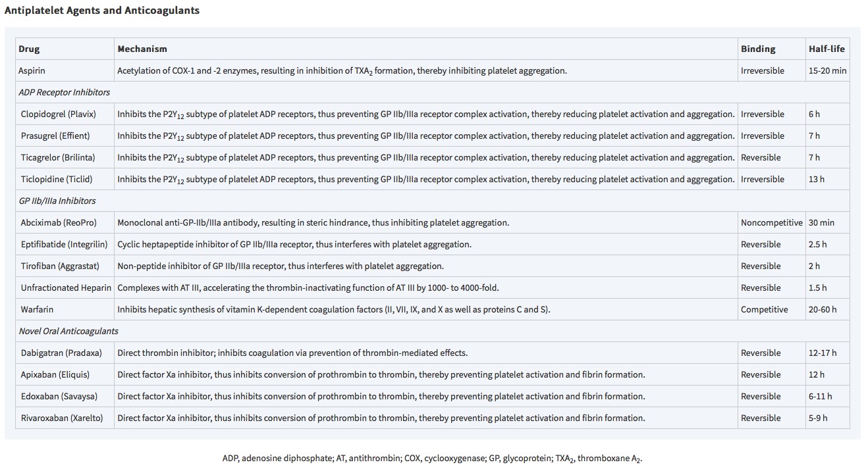Viewport: 868px width, 475px height.
Task: Select Ticagrelor (Brilinta) in the table
Action: pos(58,157)
